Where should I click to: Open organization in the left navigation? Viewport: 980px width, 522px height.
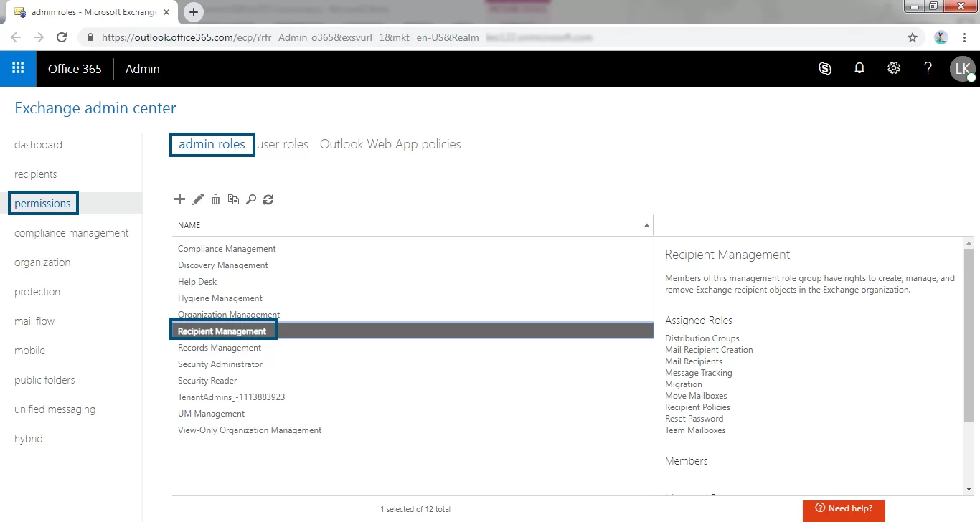[x=42, y=262]
